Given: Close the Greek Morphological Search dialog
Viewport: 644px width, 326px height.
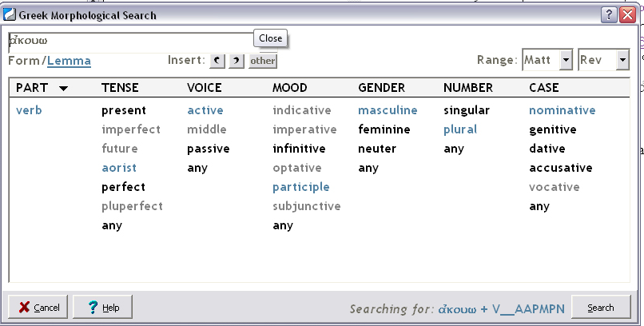Looking at the screenshot, I should coord(628,15).
